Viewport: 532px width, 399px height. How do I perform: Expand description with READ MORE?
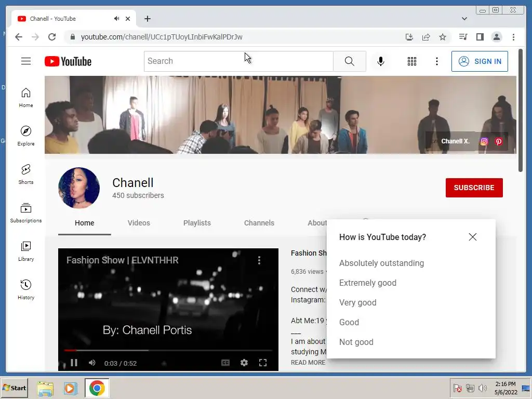tap(308, 362)
